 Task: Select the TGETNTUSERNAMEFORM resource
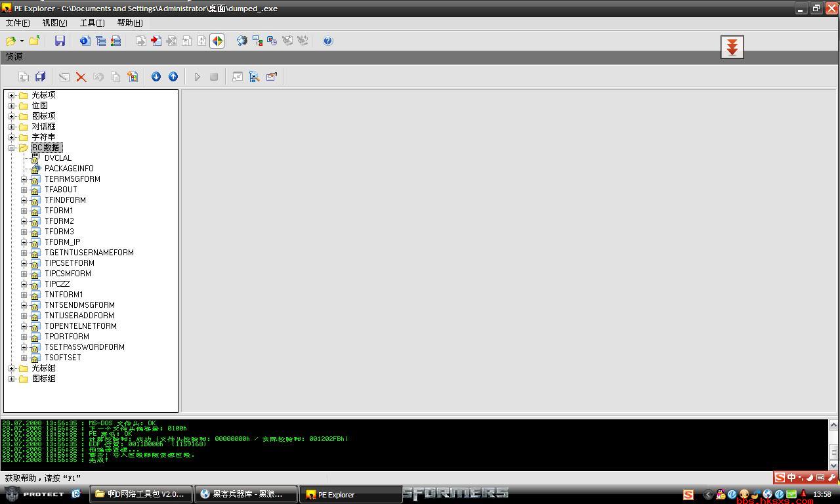click(x=89, y=253)
